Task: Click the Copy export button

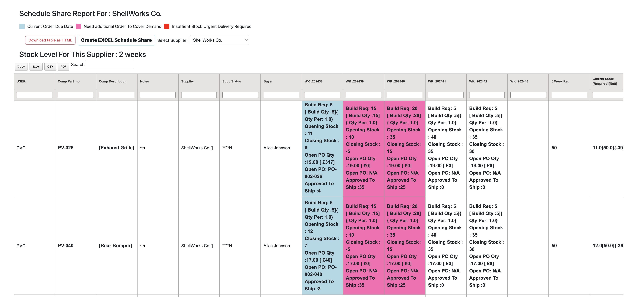Action: coord(21,67)
